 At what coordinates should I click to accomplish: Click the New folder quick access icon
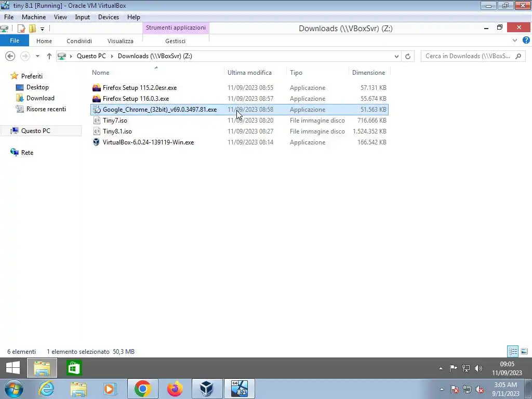point(33,29)
